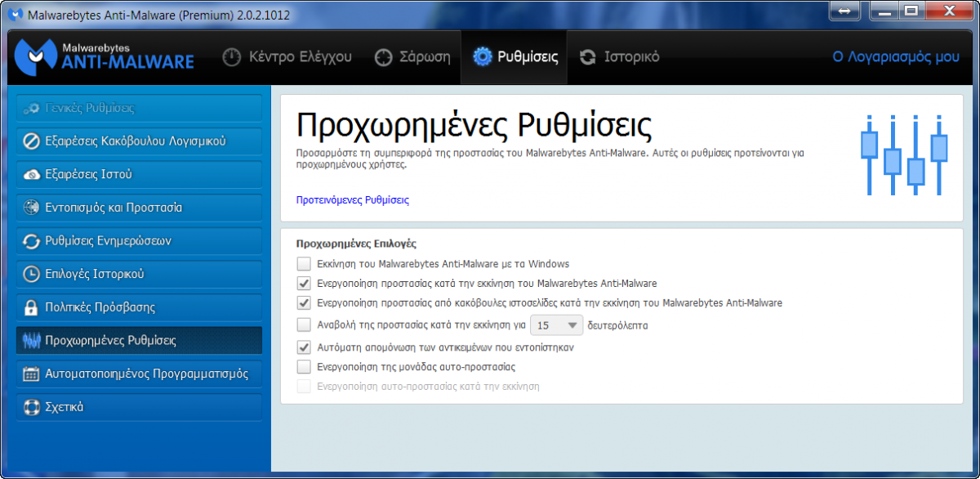The width and height of the screenshot is (980, 479).
Task: Open the Κέντρο Ελέγχου dashboard tab
Action: [287, 56]
